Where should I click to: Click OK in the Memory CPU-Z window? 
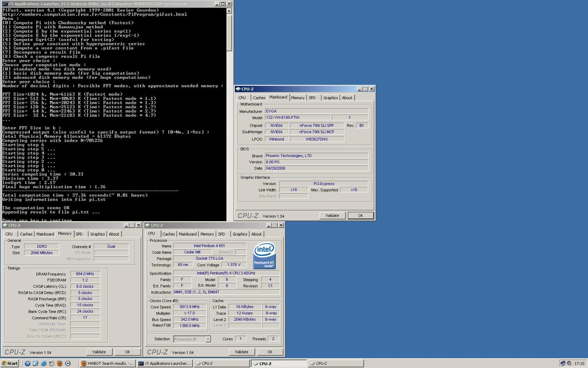[128, 352]
